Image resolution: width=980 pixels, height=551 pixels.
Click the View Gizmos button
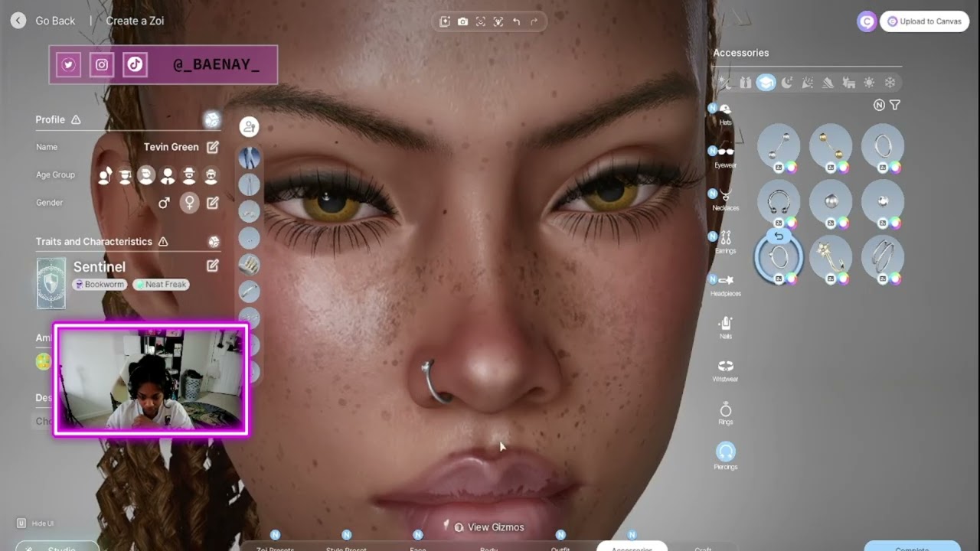click(x=489, y=527)
